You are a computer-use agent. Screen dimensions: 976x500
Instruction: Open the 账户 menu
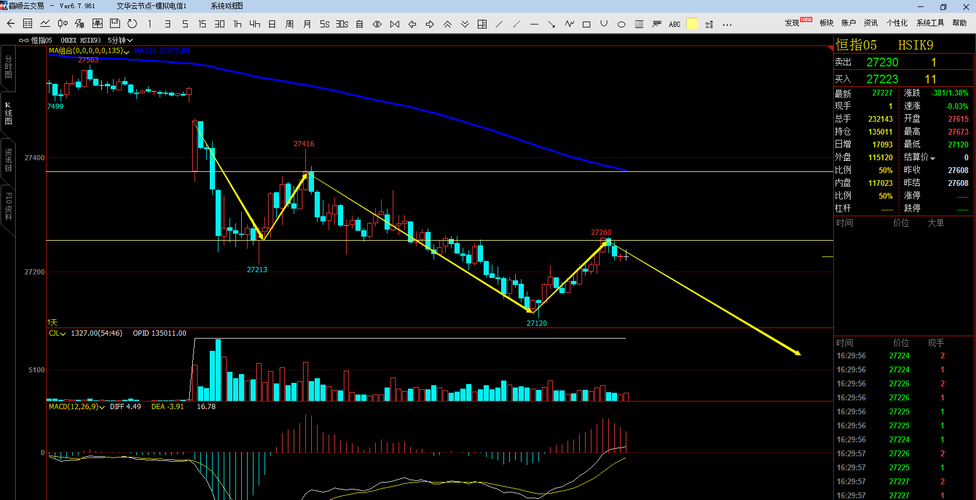[848, 23]
